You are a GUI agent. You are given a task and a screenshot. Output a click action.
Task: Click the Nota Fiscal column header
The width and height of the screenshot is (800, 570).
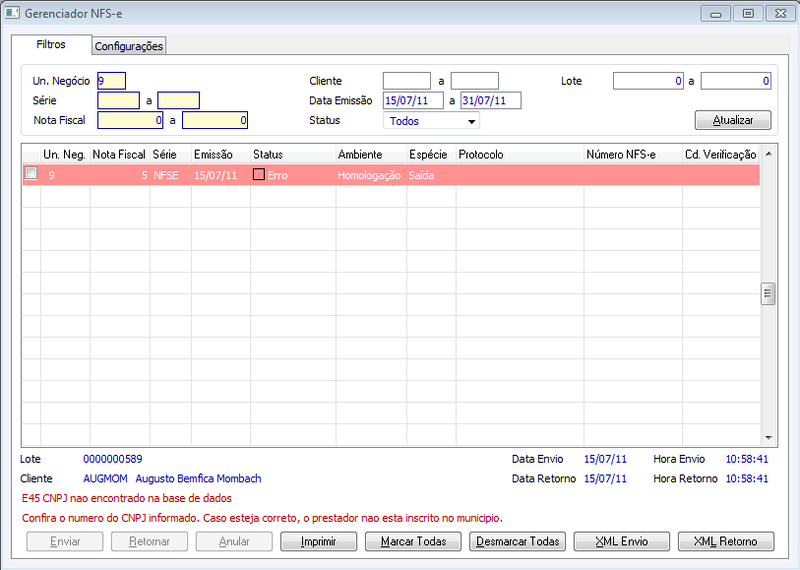119,154
